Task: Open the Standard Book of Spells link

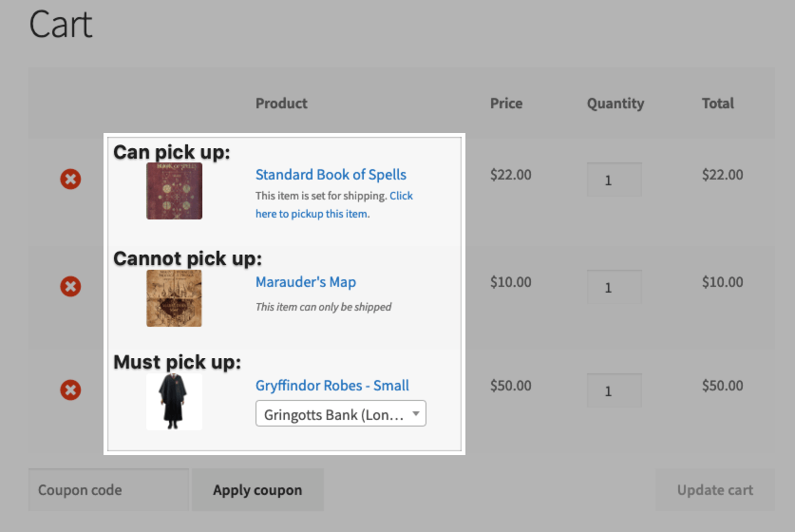Action: click(x=331, y=175)
